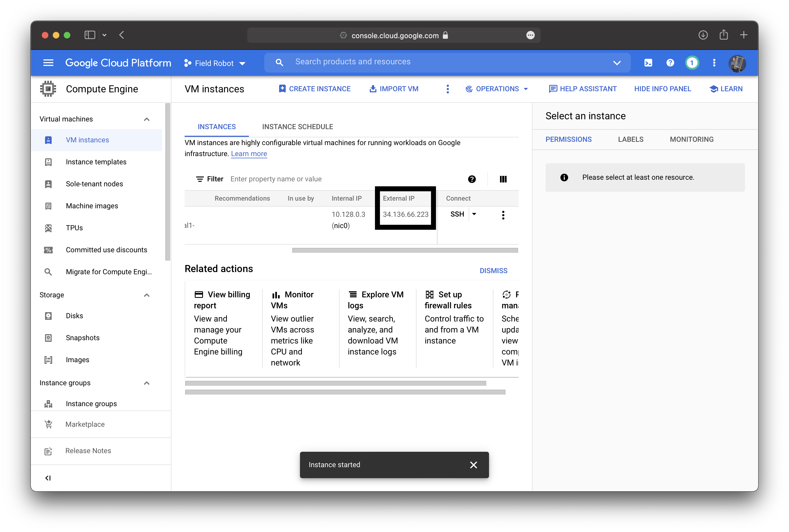Dismiss the Related actions section
The height and width of the screenshot is (532, 789).
point(493,271)
